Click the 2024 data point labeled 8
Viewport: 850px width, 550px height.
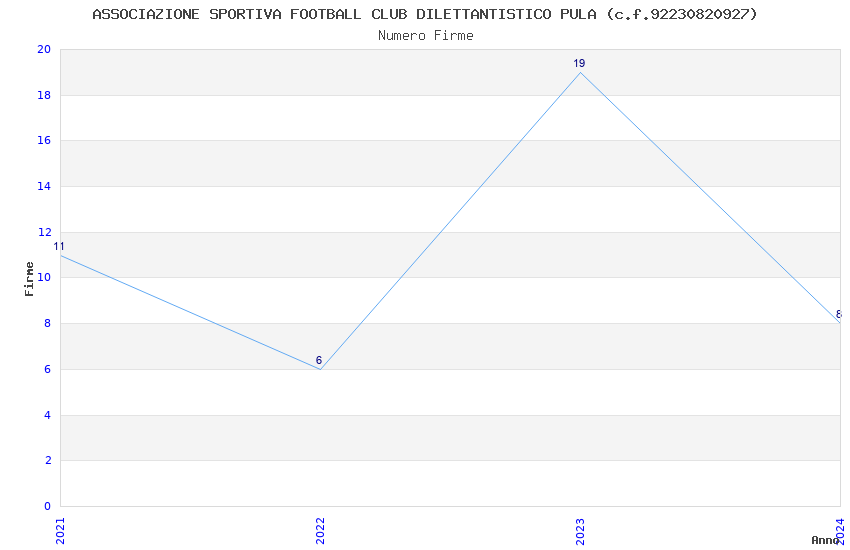[839, 323]
